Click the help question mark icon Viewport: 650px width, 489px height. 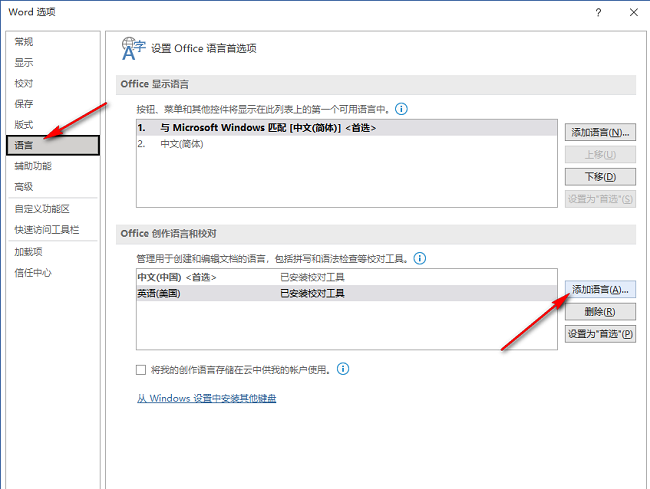tap(598, 13)
